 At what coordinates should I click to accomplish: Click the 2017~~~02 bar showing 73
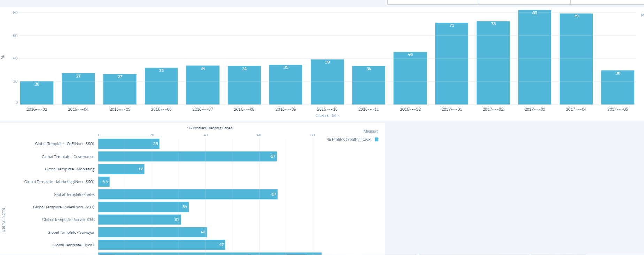(493, 63)
